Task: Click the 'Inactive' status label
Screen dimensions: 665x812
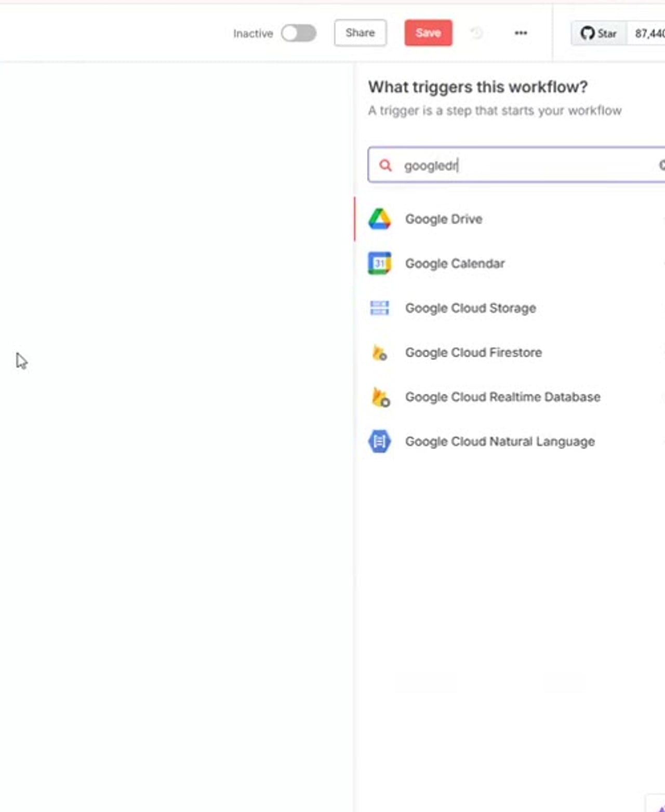Action: click(253, 34)
